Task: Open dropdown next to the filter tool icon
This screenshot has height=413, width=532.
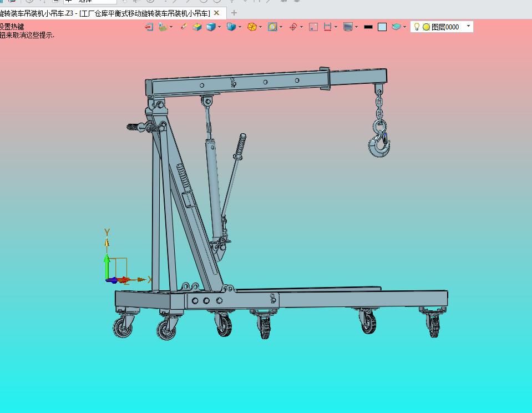Action: (x=171, y=27)
